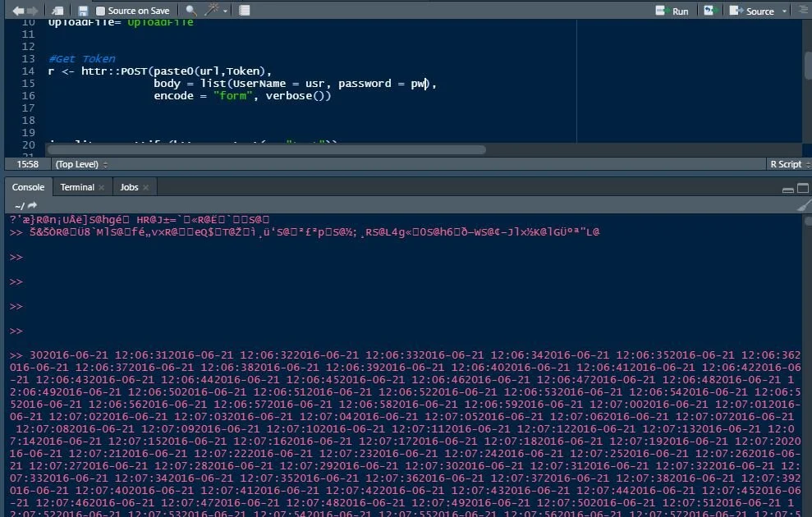Open script in new window via popout icon
812x517 pixels.
[57, 10]
